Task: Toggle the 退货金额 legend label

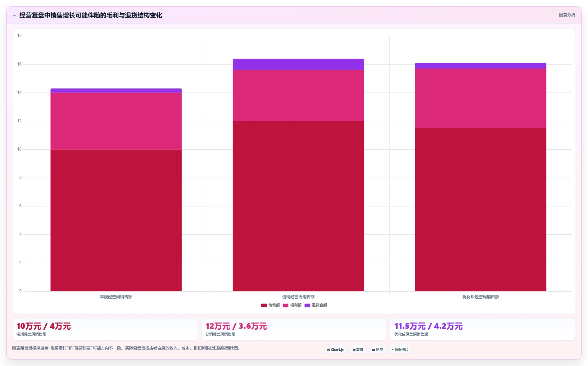Action: [x=319, y=305]
